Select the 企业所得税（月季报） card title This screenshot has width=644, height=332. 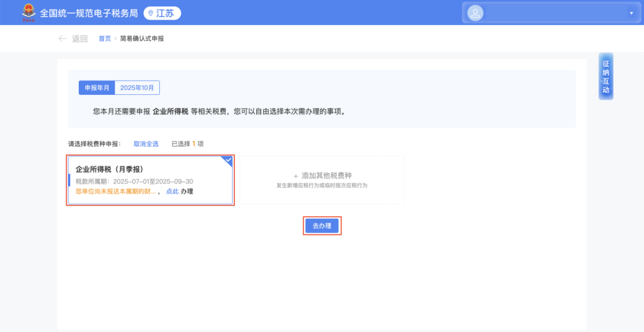click(x=109, y=169)
